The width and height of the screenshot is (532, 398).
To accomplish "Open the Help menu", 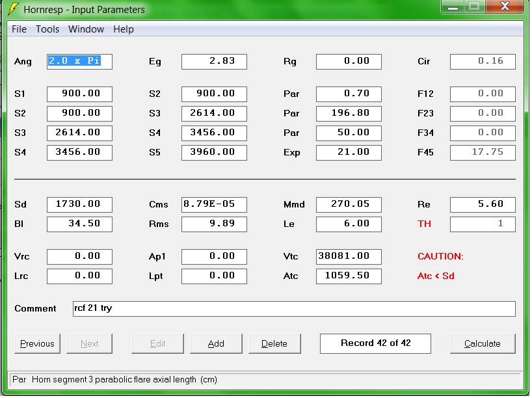I will [124, 29].
